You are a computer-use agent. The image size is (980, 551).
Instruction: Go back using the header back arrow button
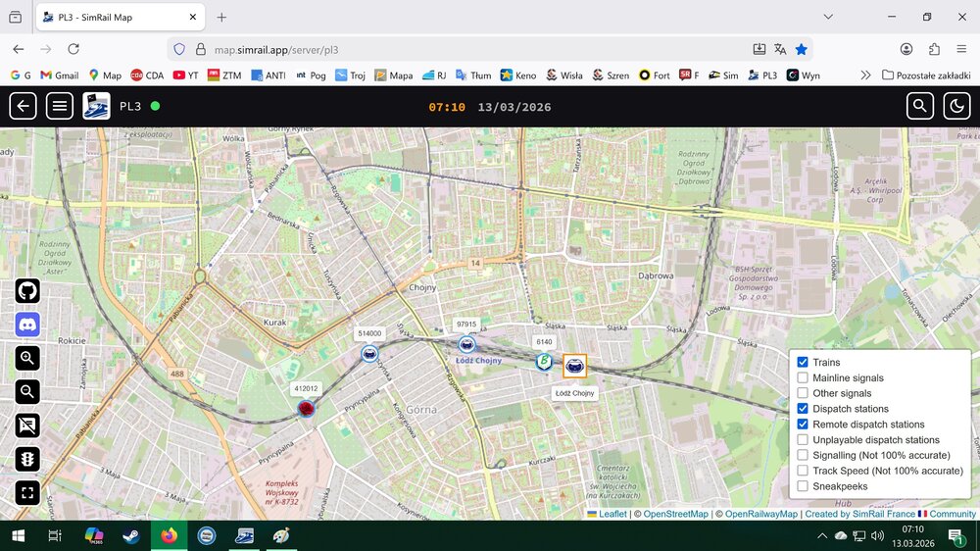[23, 106]
